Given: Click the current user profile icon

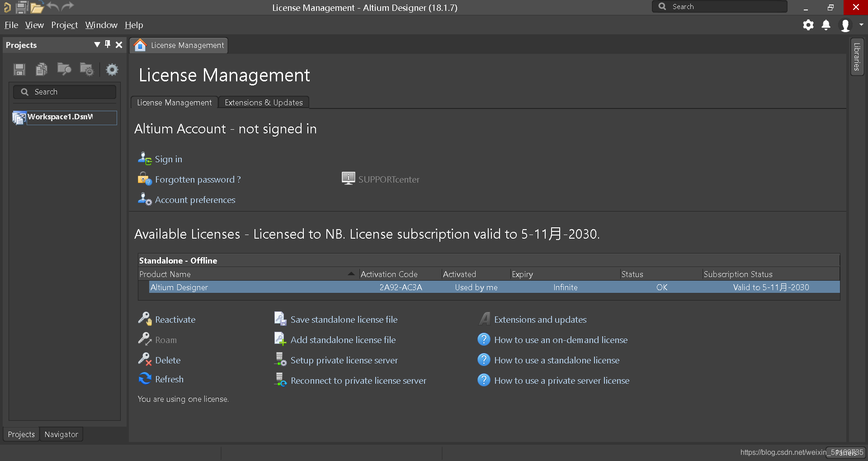Looking at the screenshot, I should pyautogui.click(x=845, y=25).
